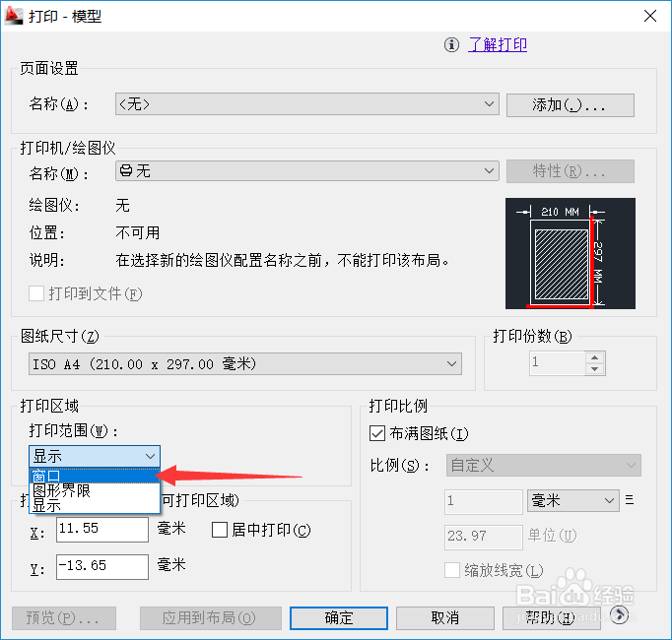Open the 毫米 units dropdown
672x640 pixels.
click(573, 501)
